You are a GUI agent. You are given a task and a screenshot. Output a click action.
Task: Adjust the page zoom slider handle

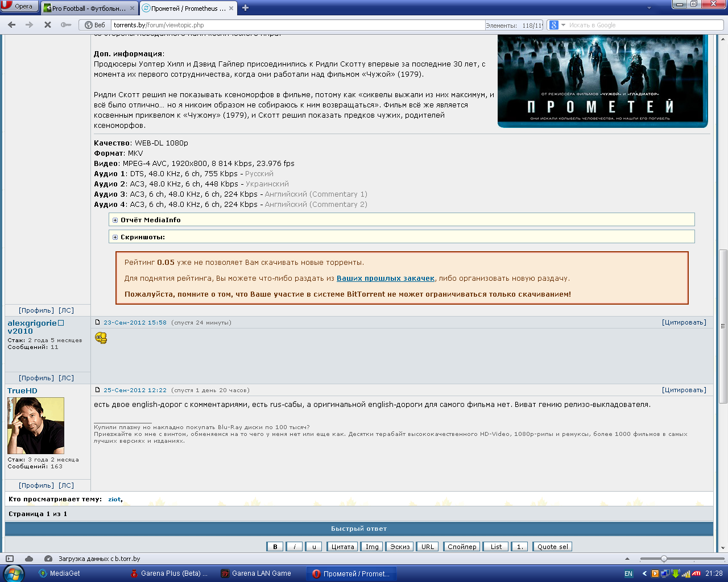coord(664,559)
